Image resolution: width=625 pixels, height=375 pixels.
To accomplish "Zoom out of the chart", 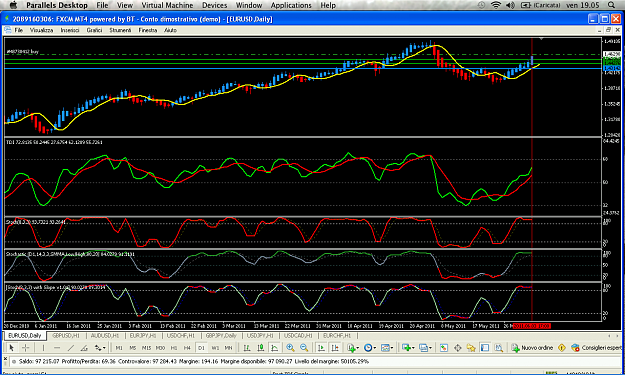I will 304,348.
